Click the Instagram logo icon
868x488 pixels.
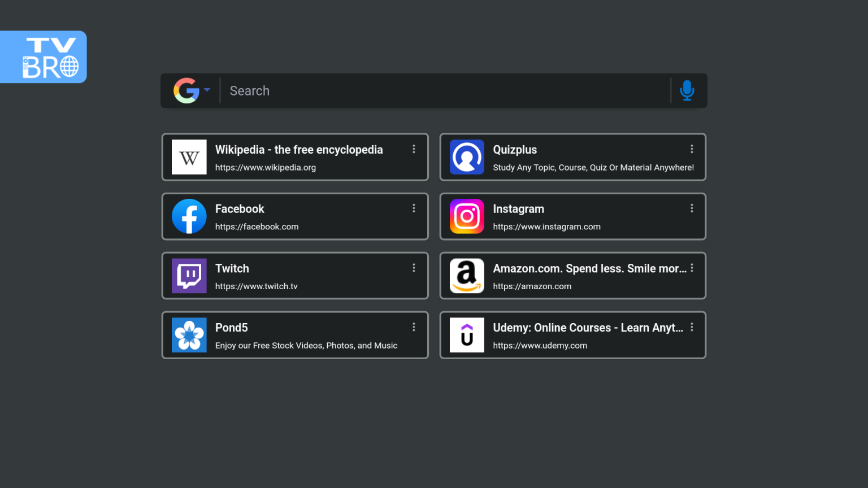(x=467, y=216)
